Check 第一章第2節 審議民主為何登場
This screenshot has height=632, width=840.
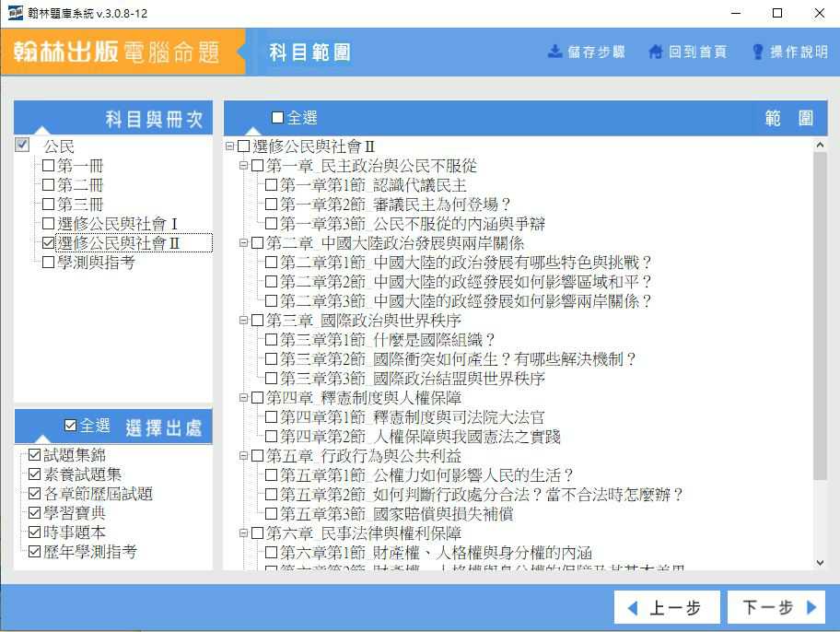[271, 205]
